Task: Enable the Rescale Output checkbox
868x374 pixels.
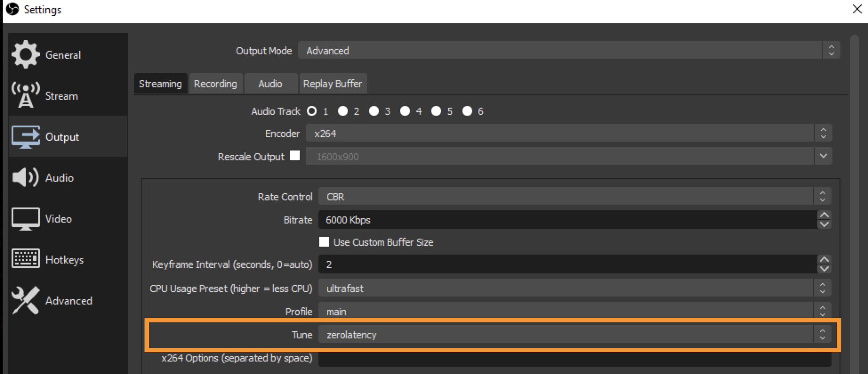Action: pyautogui.click(x=295, y=155)
